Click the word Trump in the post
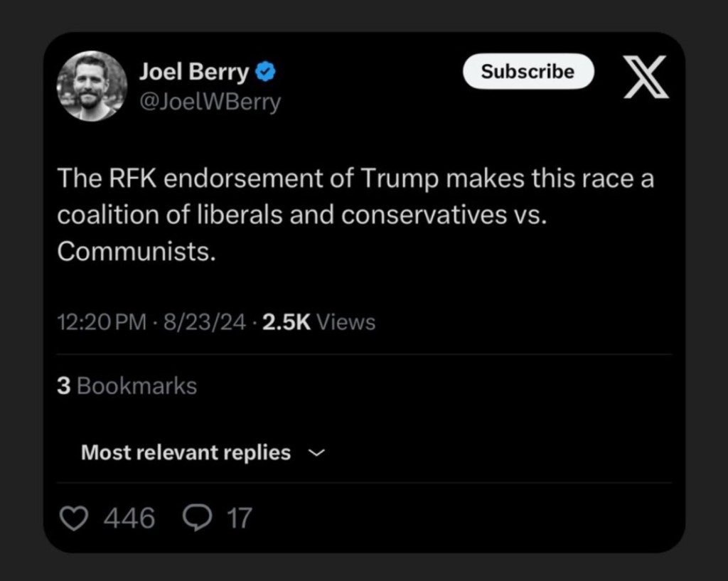This screenshot has height=581, width=728. [402, 179]
